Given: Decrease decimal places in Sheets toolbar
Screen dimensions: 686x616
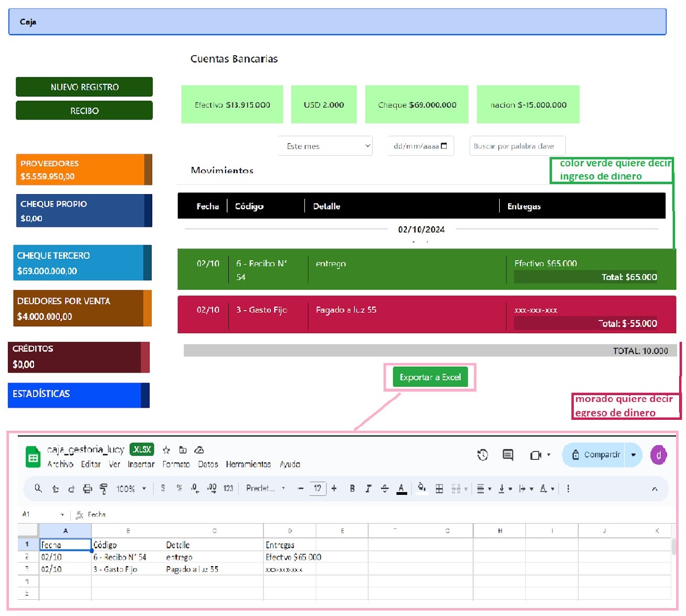Looking at the screenshot, I should [x=195, y=488].
